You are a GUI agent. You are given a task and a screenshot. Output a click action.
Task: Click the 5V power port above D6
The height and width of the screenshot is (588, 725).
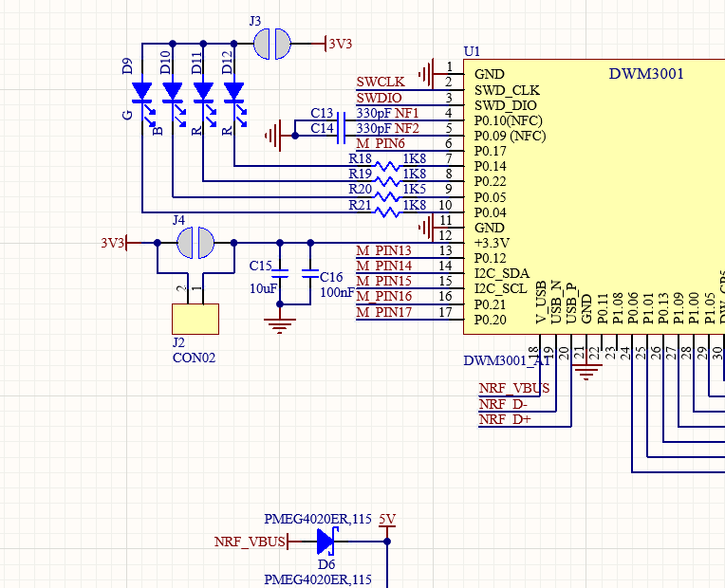[386, 520]
